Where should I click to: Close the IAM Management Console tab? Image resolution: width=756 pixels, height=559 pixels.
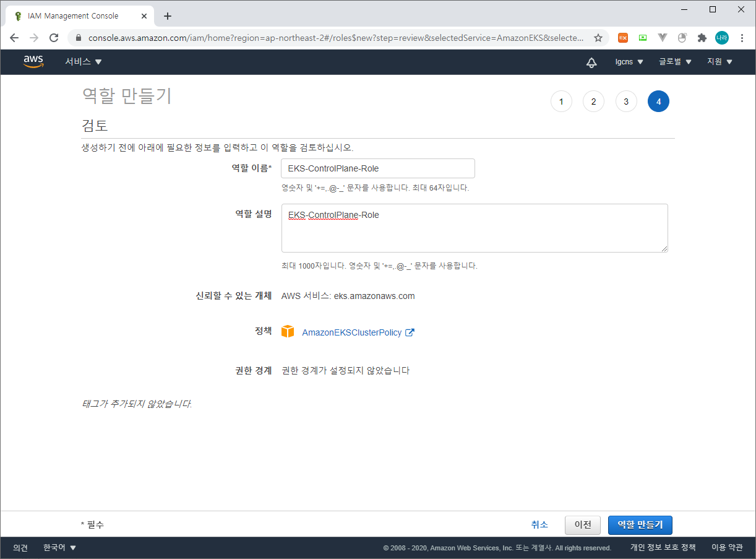(x=144, y=16)
